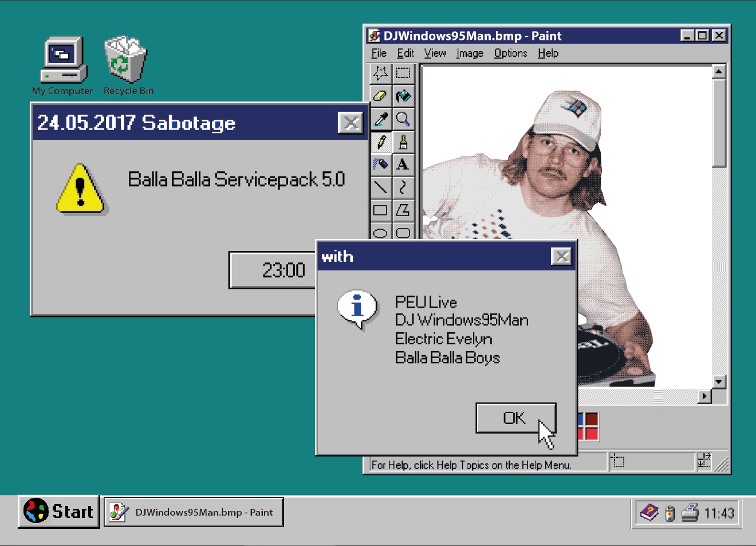Close the 'with' dialog
Image resolution: width=756 pixels, height=546 pixels.
click(561, 256)
